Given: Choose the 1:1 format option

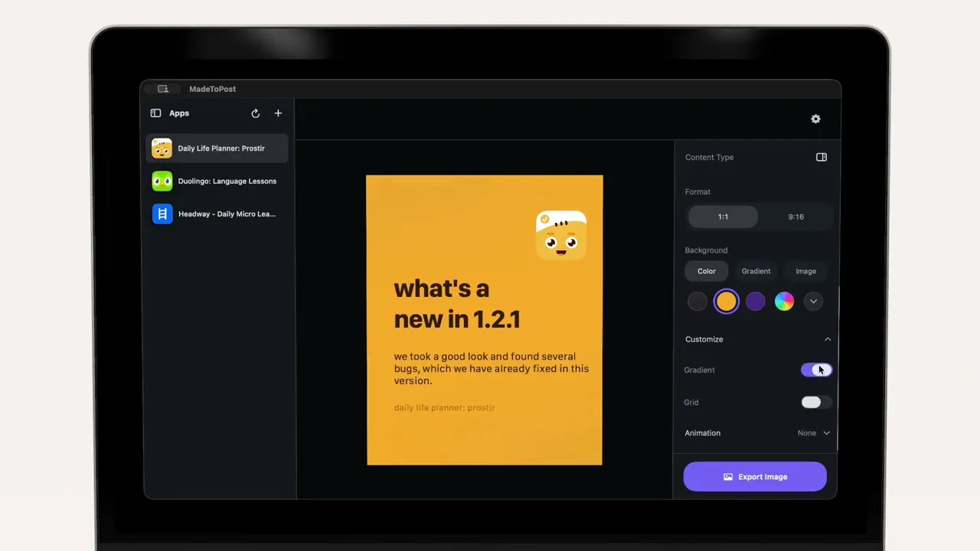Looking at the screenshot, I should 723,217.
